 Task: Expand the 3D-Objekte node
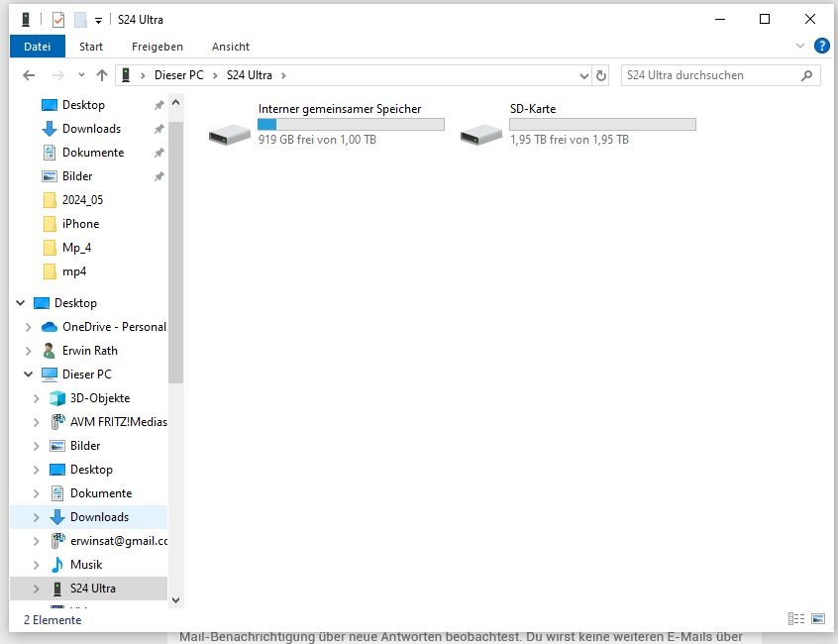click(36, 398)
